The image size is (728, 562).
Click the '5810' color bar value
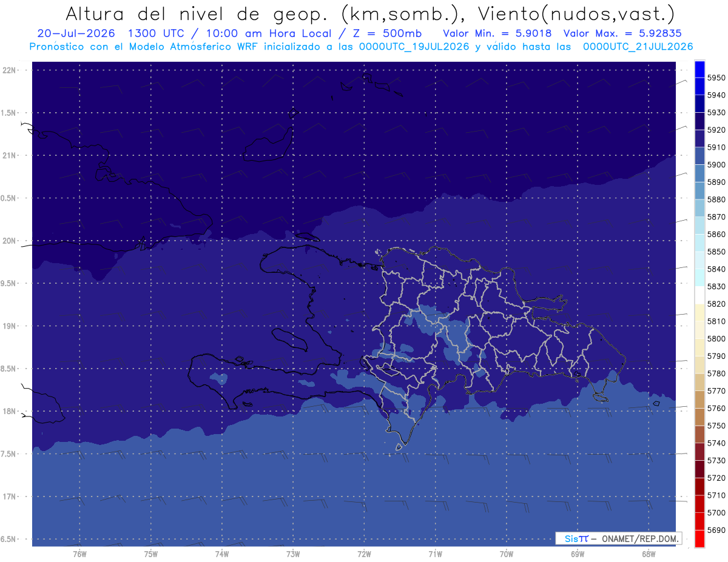pyautogui.click(x=717, y=321)
